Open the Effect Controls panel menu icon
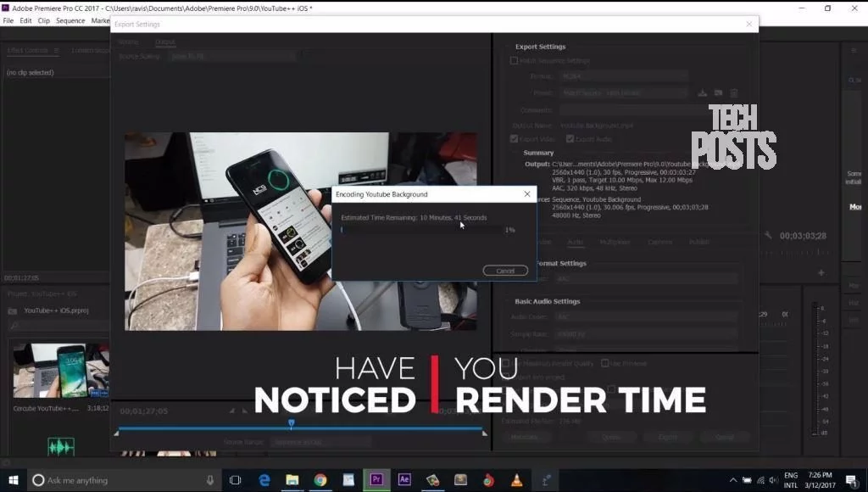The width and height of the screenshot is (868, 492). [x=56, y=50]
